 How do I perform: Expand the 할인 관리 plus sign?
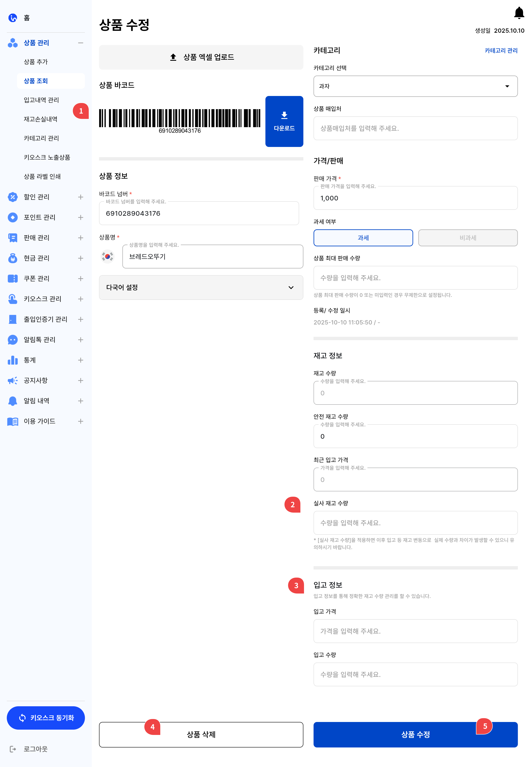[x=80, y=197]
